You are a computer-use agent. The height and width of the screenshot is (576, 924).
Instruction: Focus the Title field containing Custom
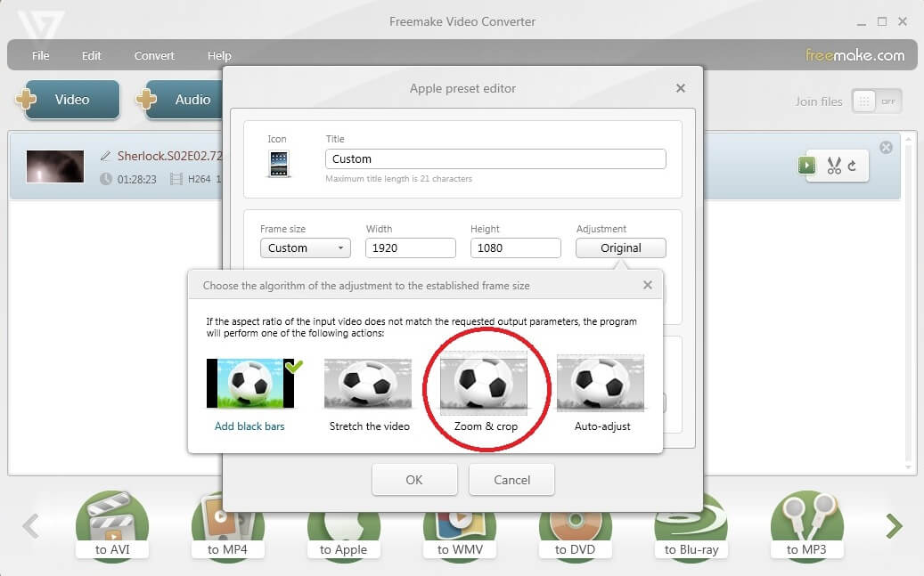(x=495, y=159)
